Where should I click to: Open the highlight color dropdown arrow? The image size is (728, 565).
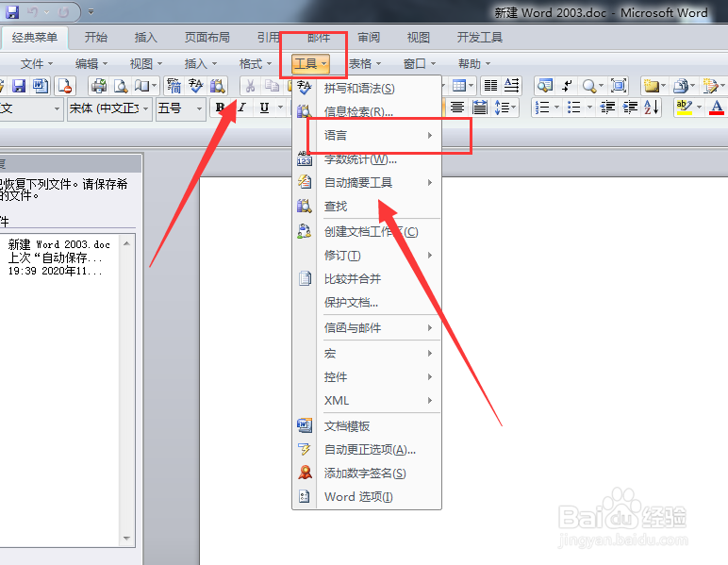[x=699, y=108]
